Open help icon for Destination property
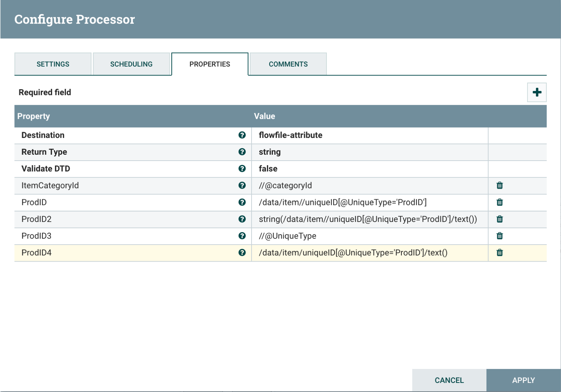 click(x=243, y=135)
